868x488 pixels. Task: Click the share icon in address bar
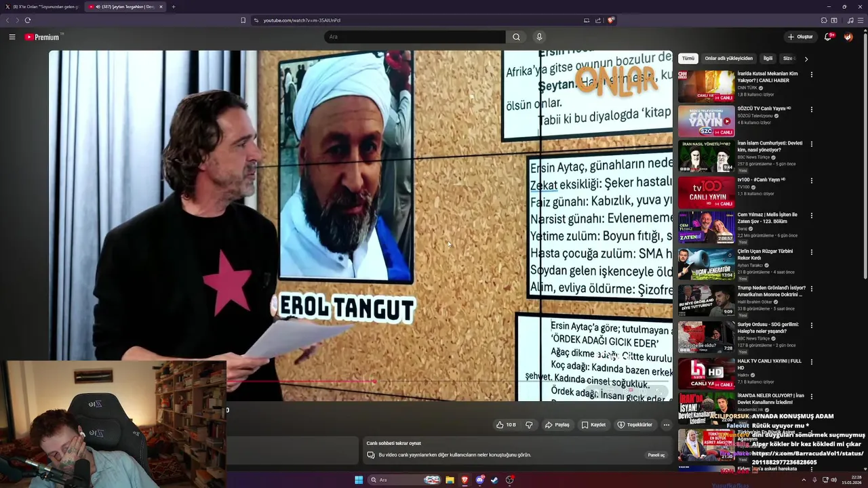598,20
